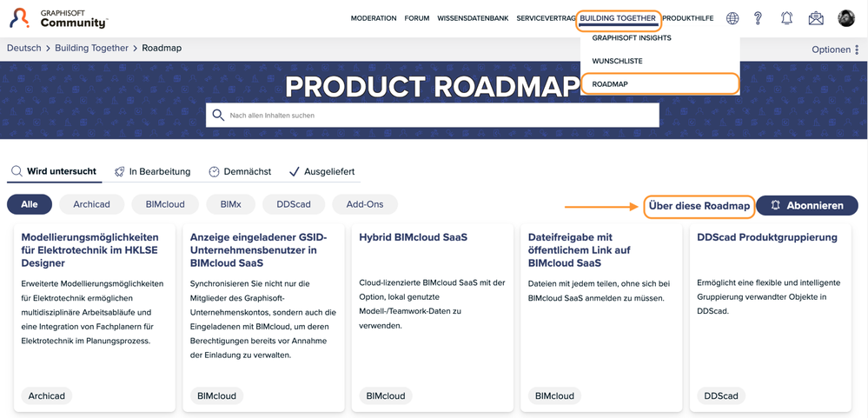Open the messages envelope icon
This screenshot has width=868, height=418.
(x=815, y=18)
